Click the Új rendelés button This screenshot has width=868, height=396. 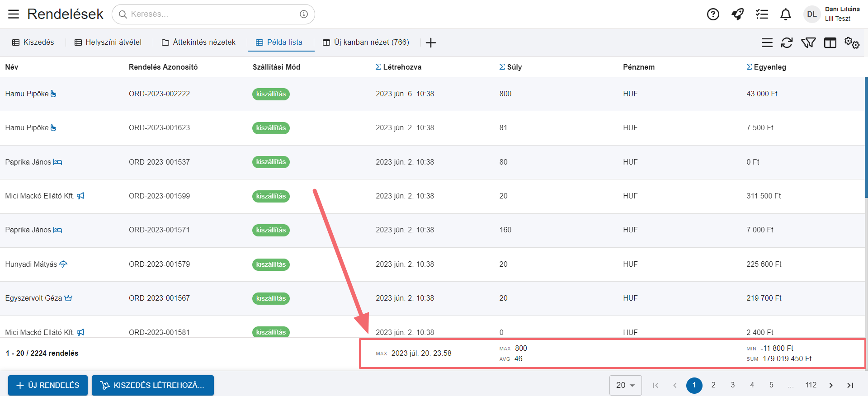[x=48, y=385]
